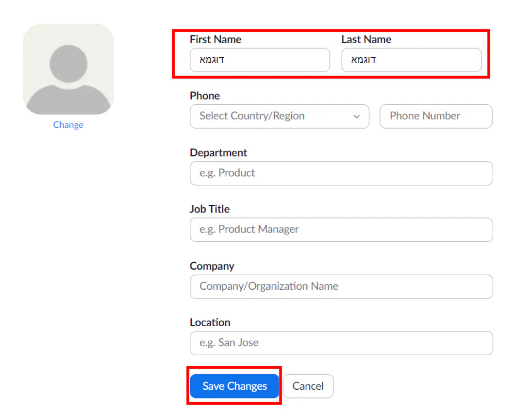Screen dimensions: 532x414
Task: Click the 'Job Title' label heading
Action: [x=209, y=209]
